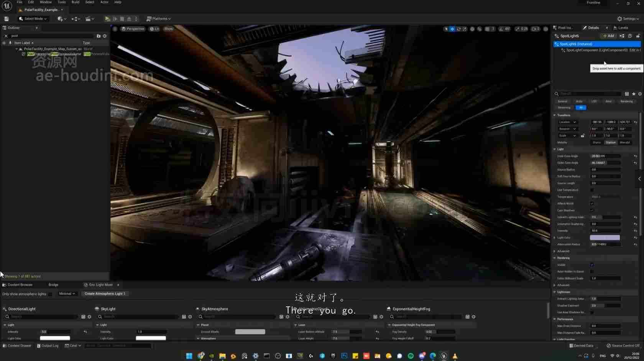Click the Stop play session button
Image resolution: width=644 pixels, height=361 pixels.
coord(122,19)
